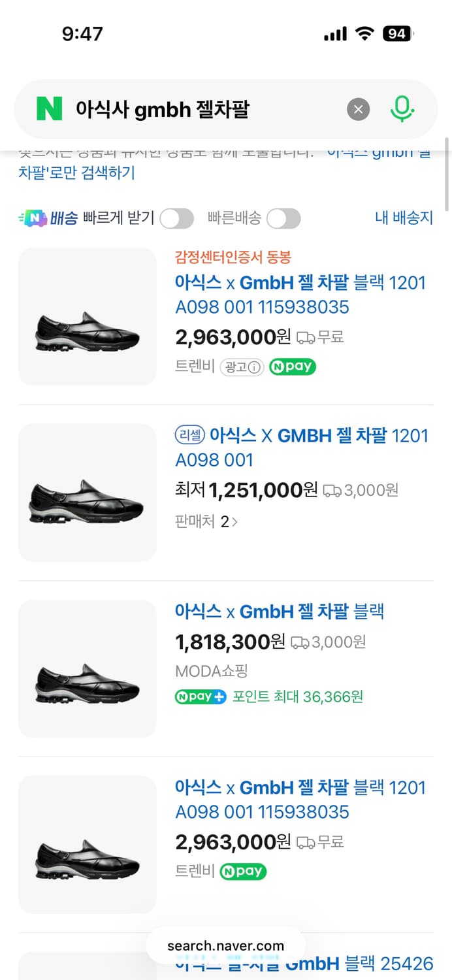Screen dimensions: 452x980
Task: Select the Npay badge on the Trenbe listing
Action: (292, 367)
